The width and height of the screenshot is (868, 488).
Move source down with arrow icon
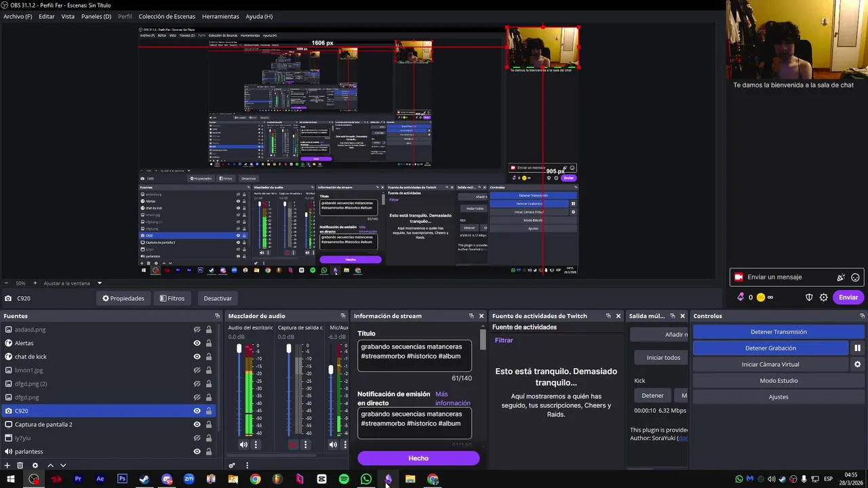[x=63, y=465]
